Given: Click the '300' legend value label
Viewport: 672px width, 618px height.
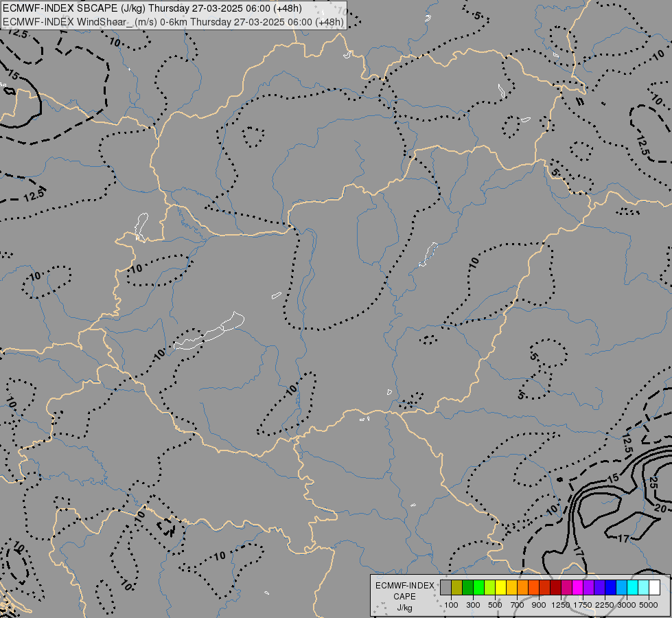Looking at the screenshot, I should tap(473, 605).
